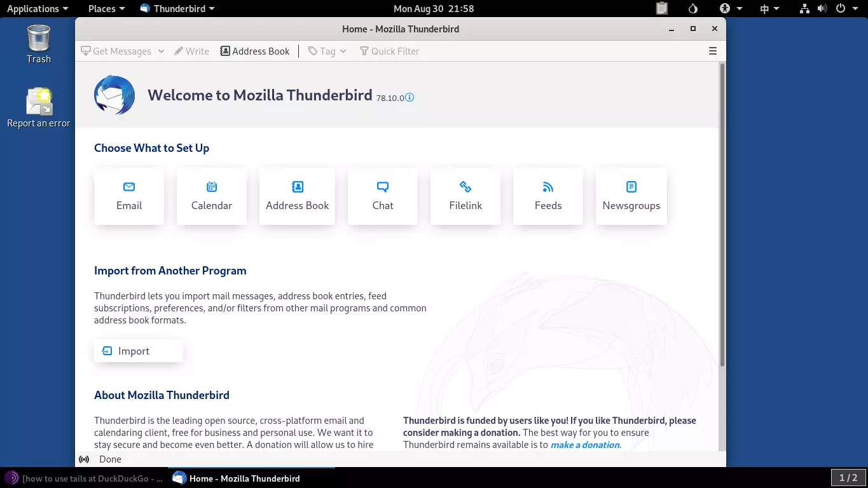Image resolution: width=868 pixels, height=488 pixels.
Task: Open the Address Book from the toolbar
Action: point(254,51)
